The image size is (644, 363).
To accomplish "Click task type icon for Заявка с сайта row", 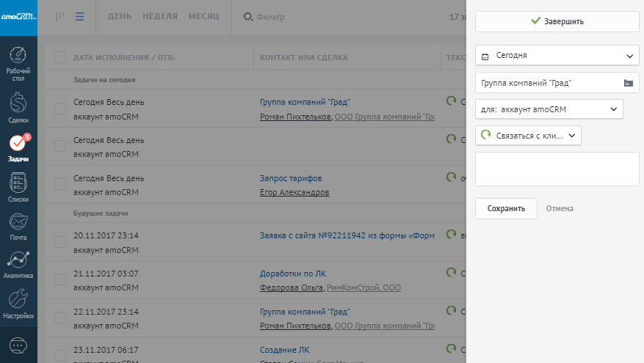I will click(x=451, y=234).
